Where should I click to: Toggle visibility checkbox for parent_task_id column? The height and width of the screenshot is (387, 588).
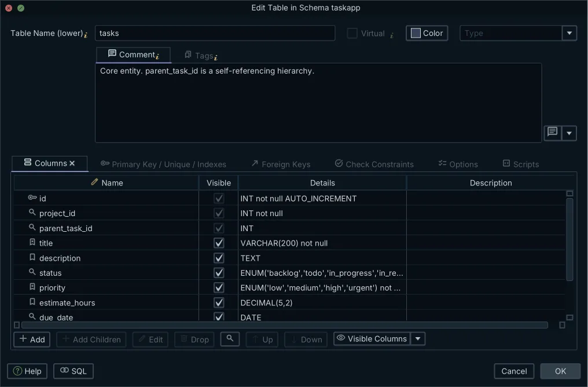(219, 228)
